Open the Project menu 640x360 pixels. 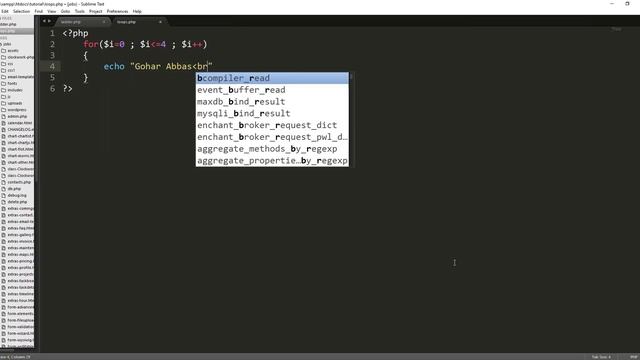click(96, 11)
